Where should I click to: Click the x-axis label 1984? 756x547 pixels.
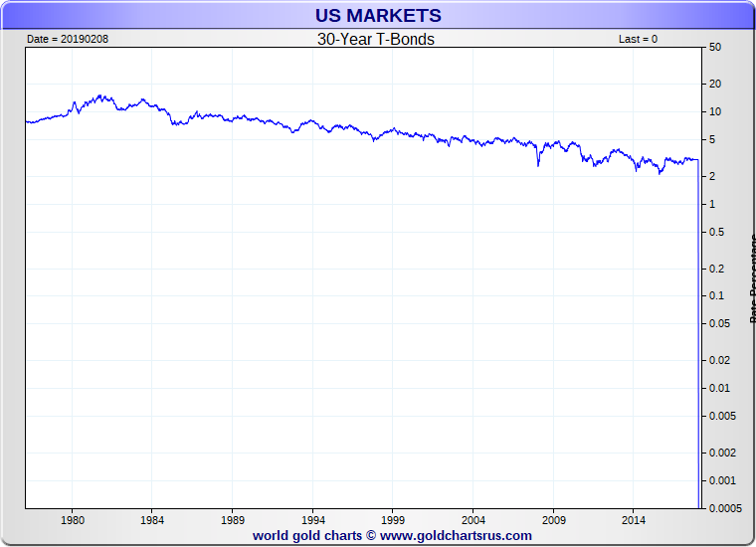(152, 520)
